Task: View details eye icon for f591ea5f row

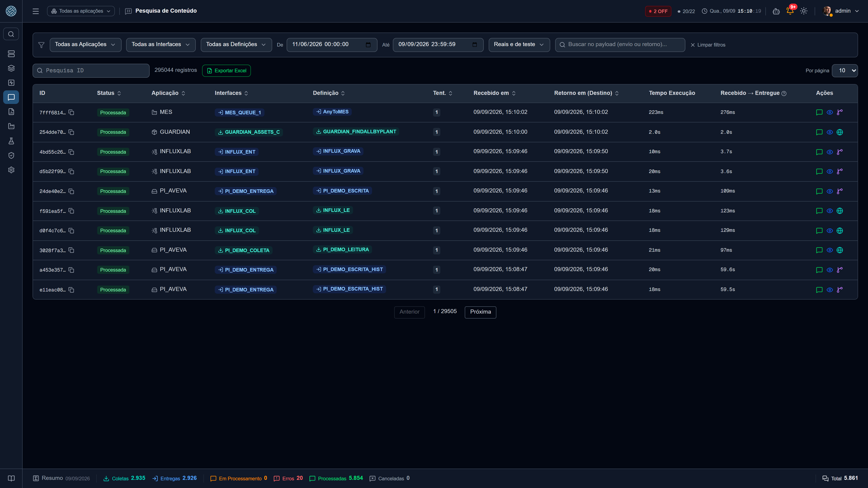Action: [x=830, y=211]
